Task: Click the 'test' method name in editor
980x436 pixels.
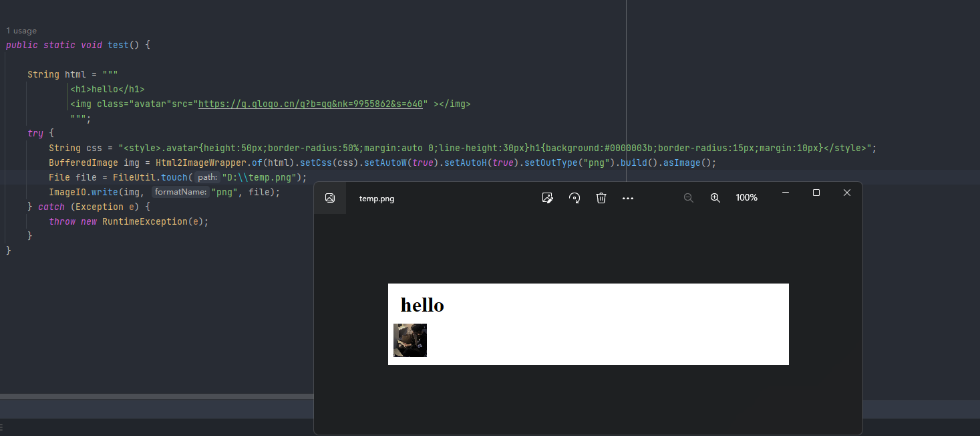Action: coord(118,45)
